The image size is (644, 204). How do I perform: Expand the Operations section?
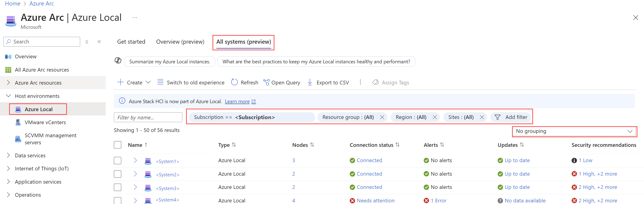click(8, 195)
